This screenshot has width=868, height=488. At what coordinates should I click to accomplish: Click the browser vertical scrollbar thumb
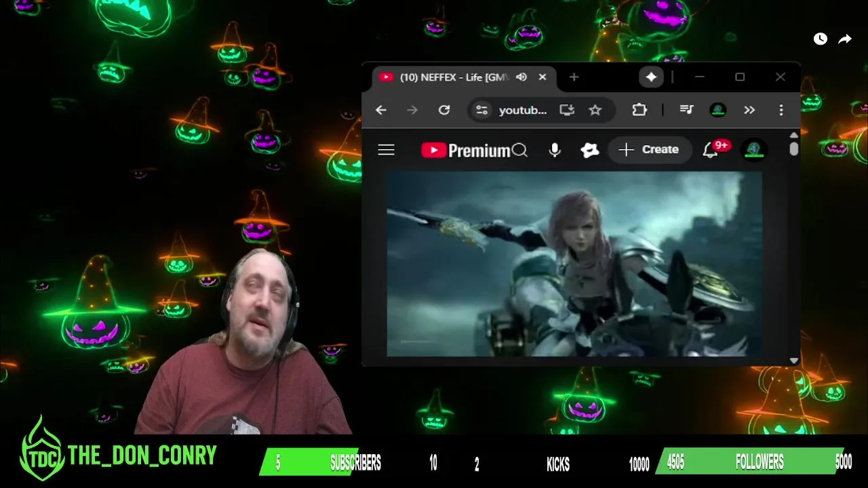pos(793,148)
